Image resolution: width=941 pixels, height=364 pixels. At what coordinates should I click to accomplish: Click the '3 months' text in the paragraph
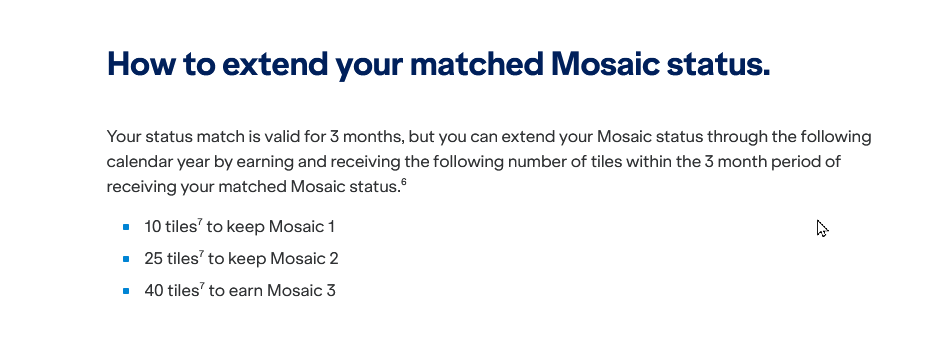(367, 137)
